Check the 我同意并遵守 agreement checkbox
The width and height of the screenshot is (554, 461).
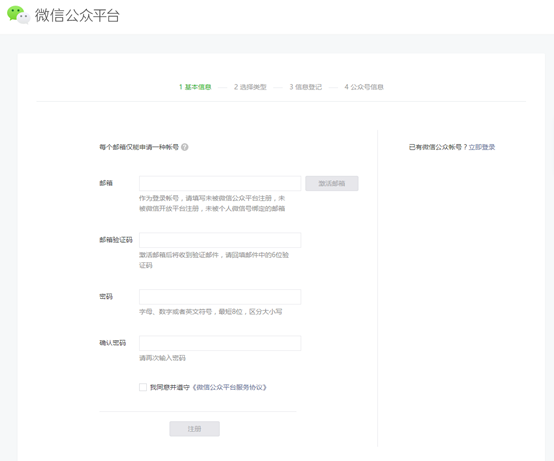(x=143, y=387)
